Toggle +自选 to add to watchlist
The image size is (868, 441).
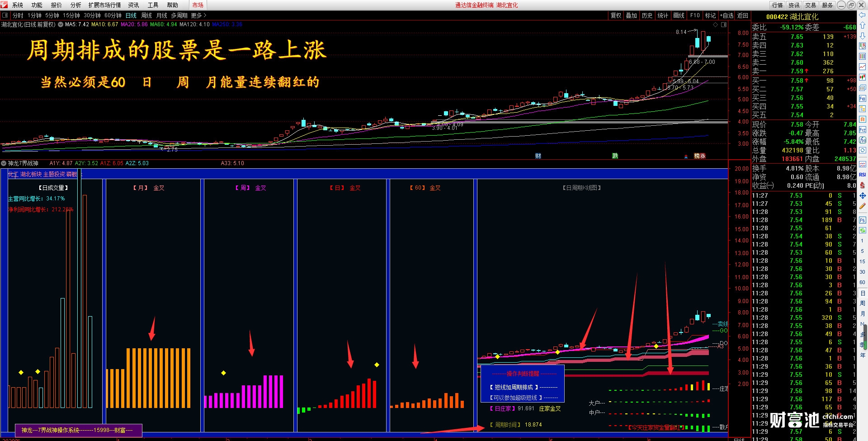coord(727,15)
